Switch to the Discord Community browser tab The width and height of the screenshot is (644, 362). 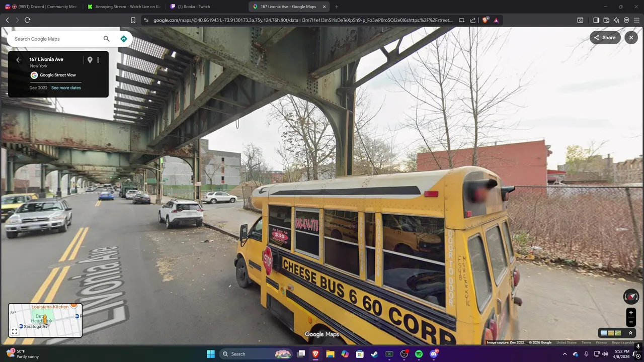click(x=41, y=7)
